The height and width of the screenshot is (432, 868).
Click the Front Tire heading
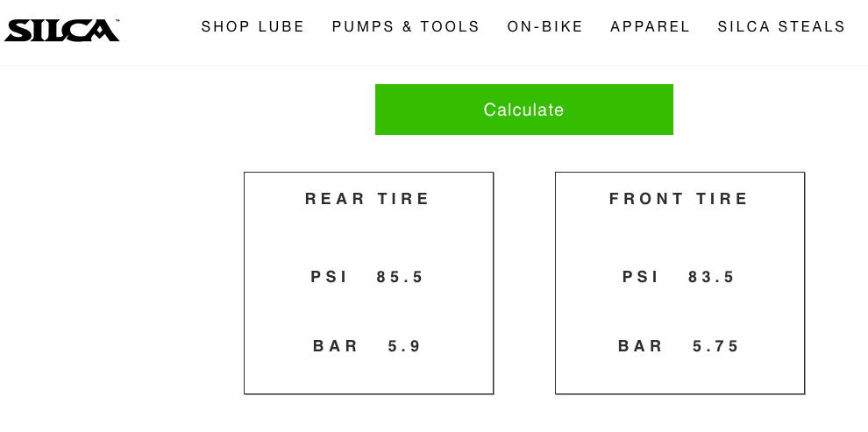pyautogui.click(x=679, y=199)
